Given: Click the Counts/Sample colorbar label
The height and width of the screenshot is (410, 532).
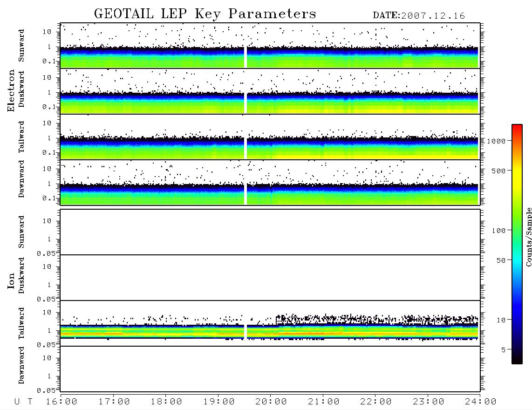Looking at the screenshot, I should [x=528, y=237].
